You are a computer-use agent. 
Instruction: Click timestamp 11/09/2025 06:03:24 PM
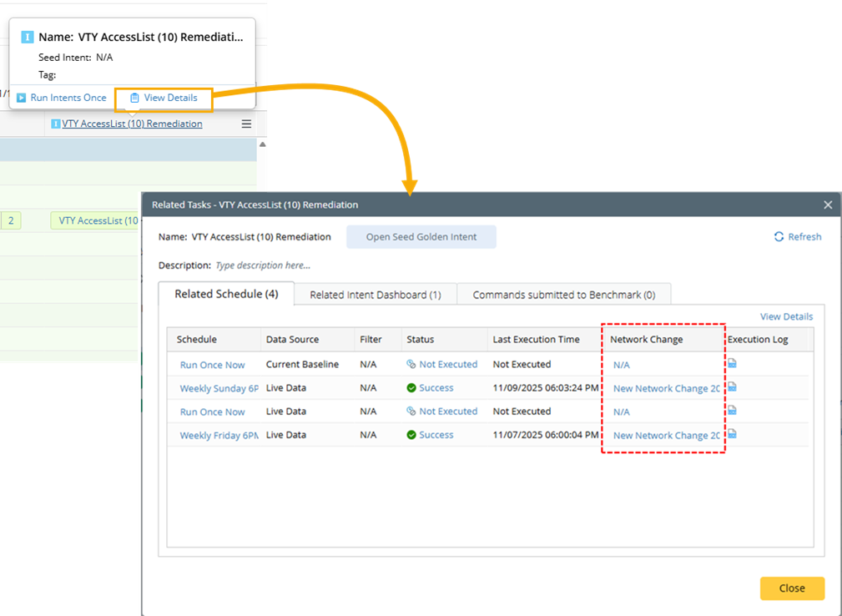tap(546, 388)
